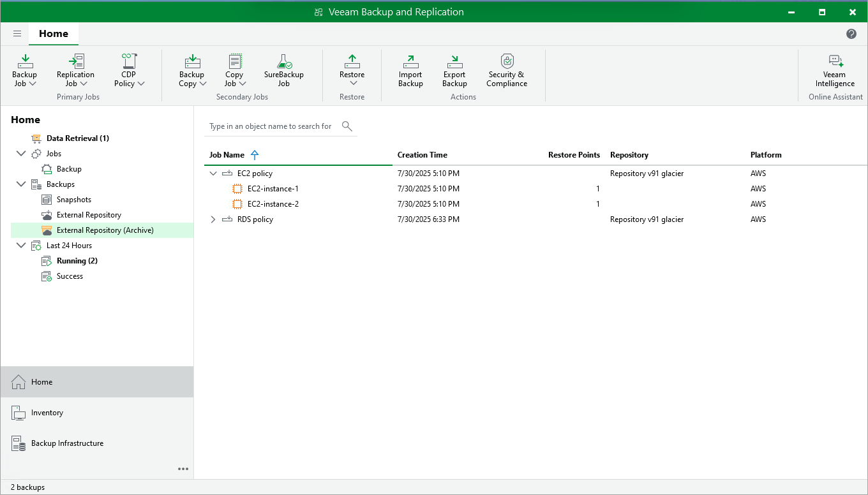
Task: Collapse the Jobs tree node
Action: 21,154
